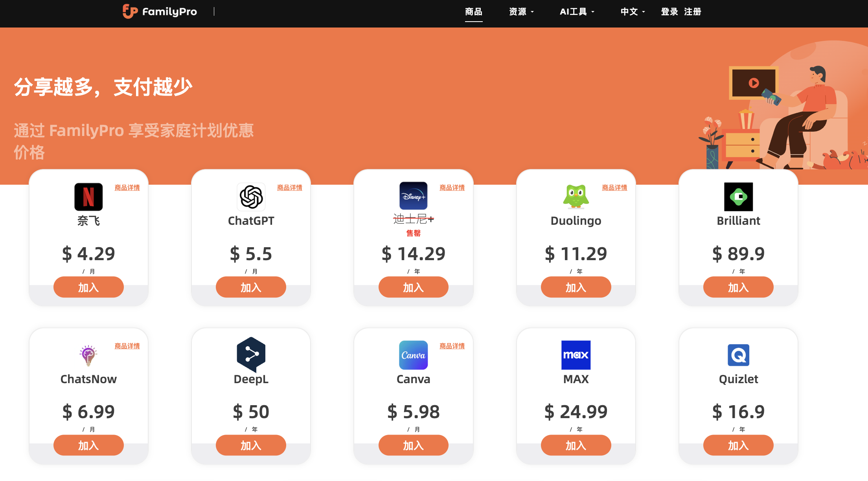Click the Disney+ logo icon

pos(413,196)
